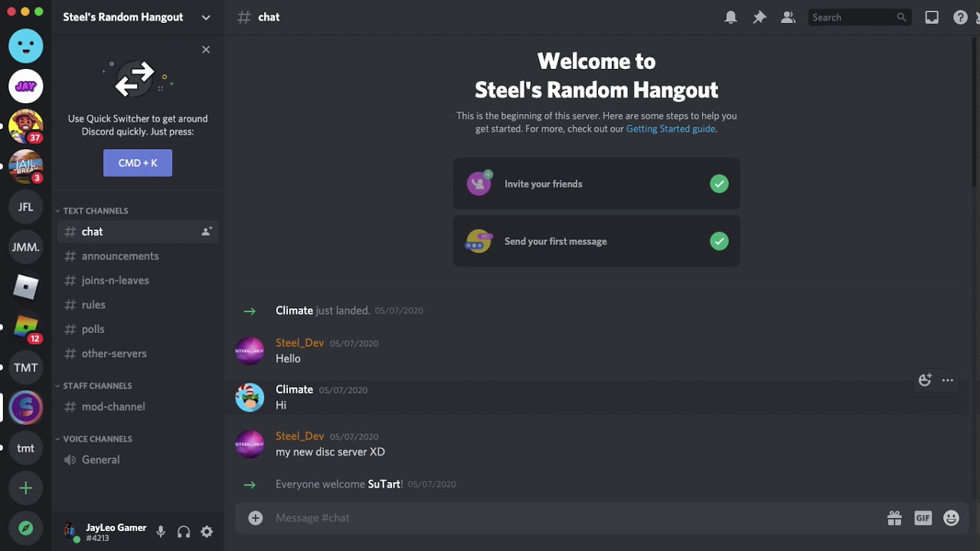Click Send your first message card
Screen dimensions: 980x551
click(596, 241)
